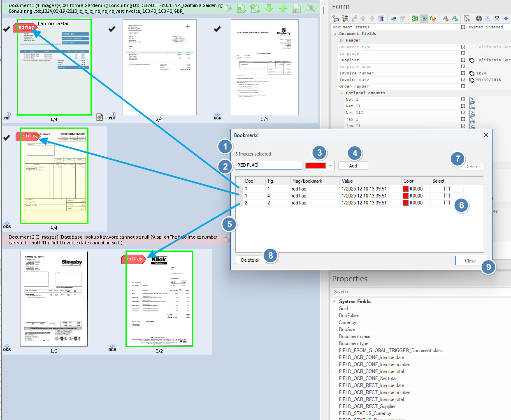Click the crossed-out eye icon in document header
511x420 pixels.
point(311,8)
